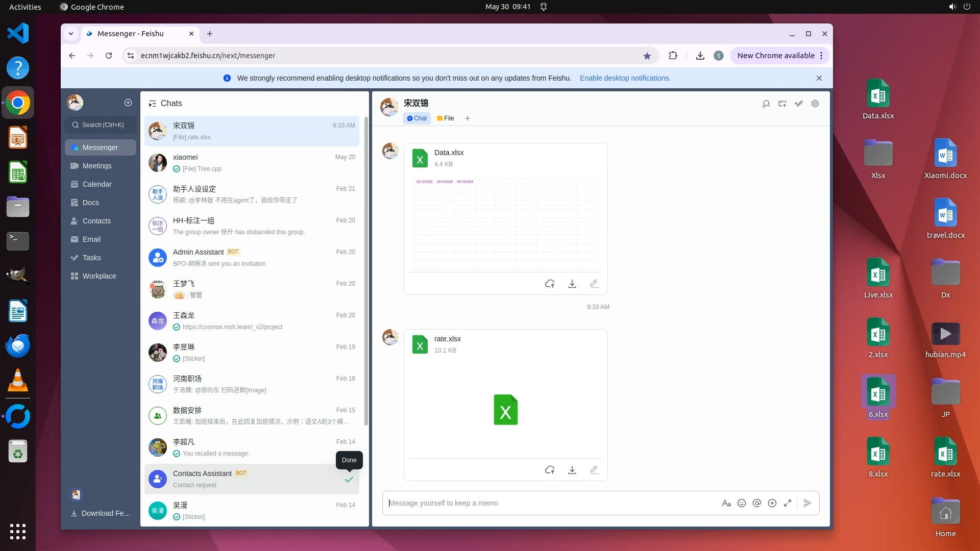
Task: Toggle bookmark star in address bar
Action: click(x=647, y=56)
